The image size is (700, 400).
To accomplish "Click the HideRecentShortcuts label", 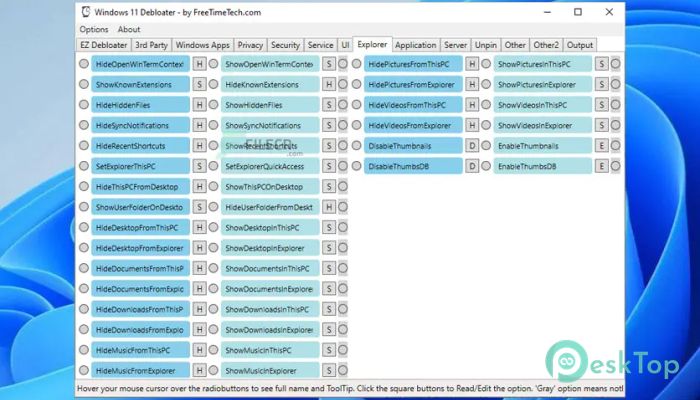I will (141, 146).
